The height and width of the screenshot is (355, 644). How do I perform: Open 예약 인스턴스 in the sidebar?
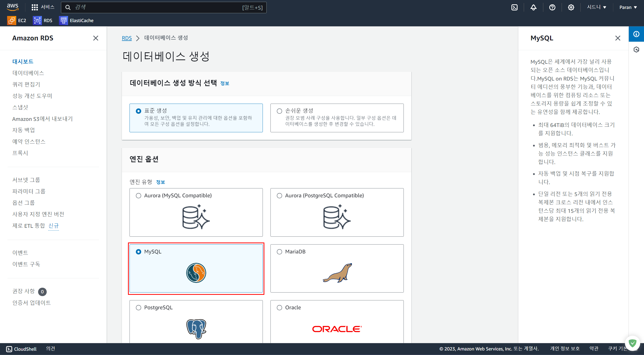pyautogui.click(x=29, y=141)
